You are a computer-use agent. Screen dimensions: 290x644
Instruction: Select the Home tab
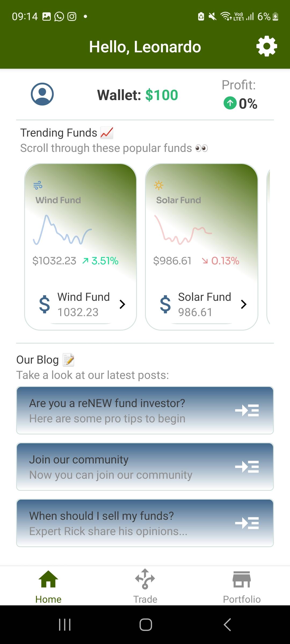tap(48, 586)
